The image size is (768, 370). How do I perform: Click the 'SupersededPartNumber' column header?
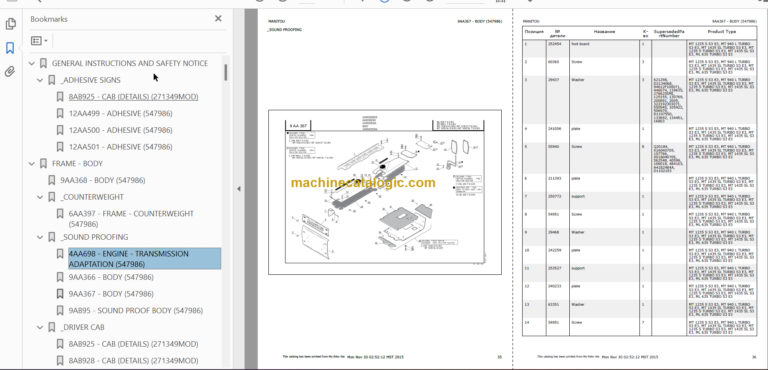(x=669, y=33)
